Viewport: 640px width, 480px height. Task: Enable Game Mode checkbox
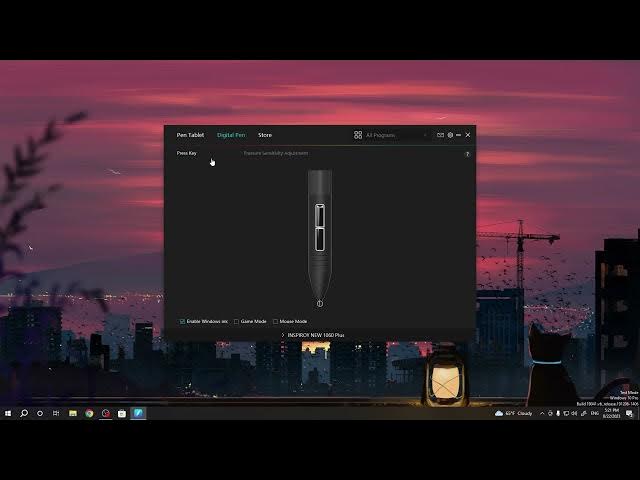[x=236, y=322]
